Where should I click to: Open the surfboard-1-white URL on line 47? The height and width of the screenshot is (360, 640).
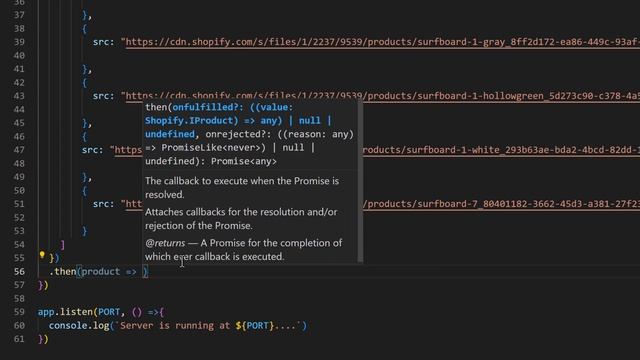[501, 150]
